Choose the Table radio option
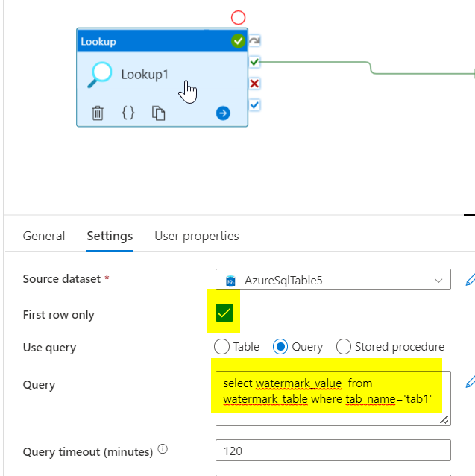 tap(221, 347)
